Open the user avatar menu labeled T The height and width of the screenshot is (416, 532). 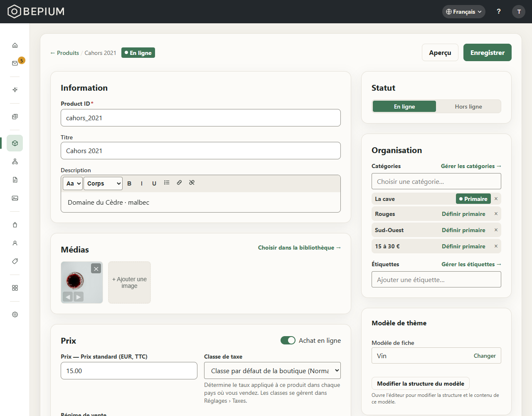519,12
